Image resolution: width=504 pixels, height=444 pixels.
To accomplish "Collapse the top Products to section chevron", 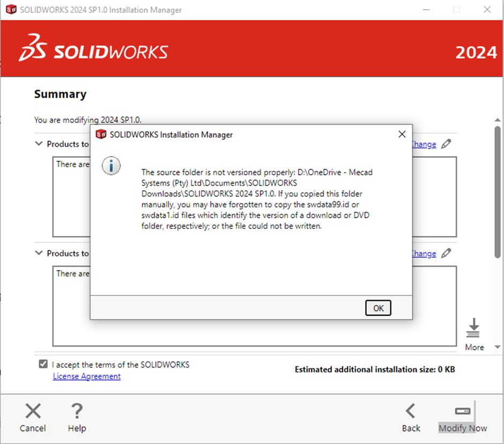I will [x=38, y=144].
